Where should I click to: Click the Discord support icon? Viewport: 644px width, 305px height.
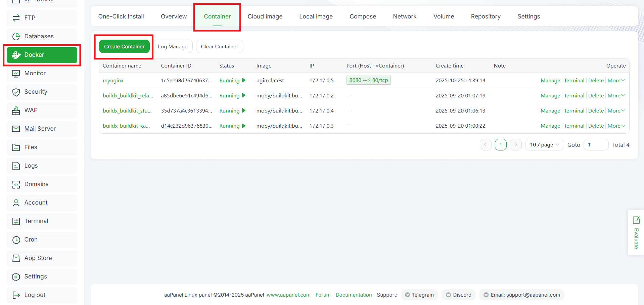pos(448,295)
